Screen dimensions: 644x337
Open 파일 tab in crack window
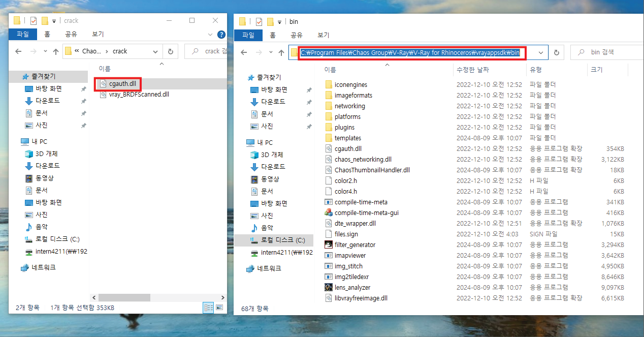coord(23,34)
